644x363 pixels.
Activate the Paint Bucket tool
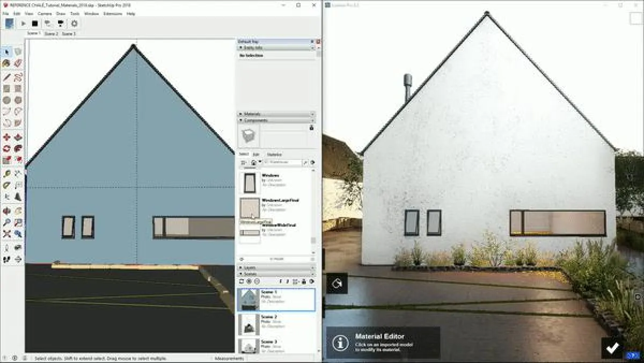(6, 63)
